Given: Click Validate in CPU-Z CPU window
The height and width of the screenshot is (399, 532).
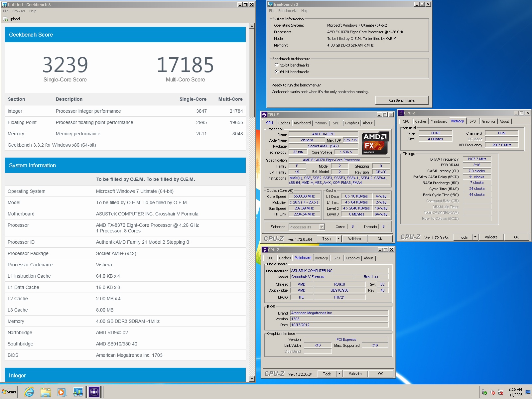Looking at the screenshot, I should 354,239.
